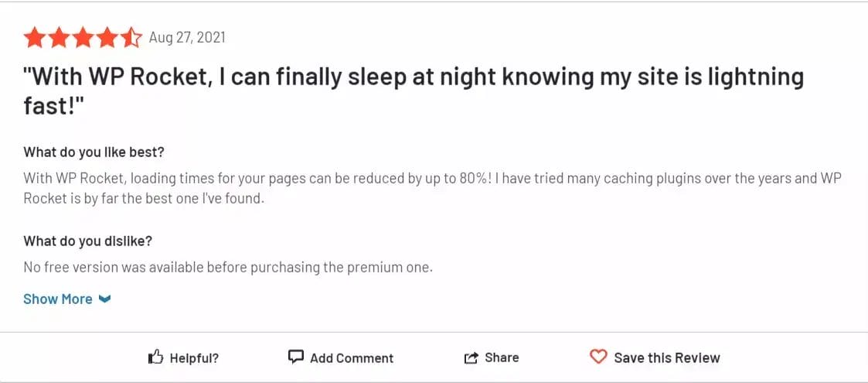Mark review using the Helpful? label

pos(194,357)
